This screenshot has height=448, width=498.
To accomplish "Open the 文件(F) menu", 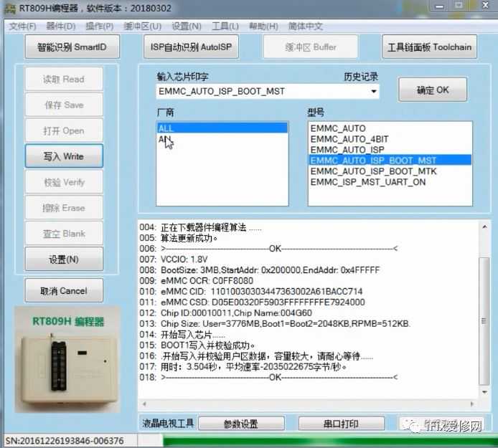I will pyautogui.click(x=22, y=27).
